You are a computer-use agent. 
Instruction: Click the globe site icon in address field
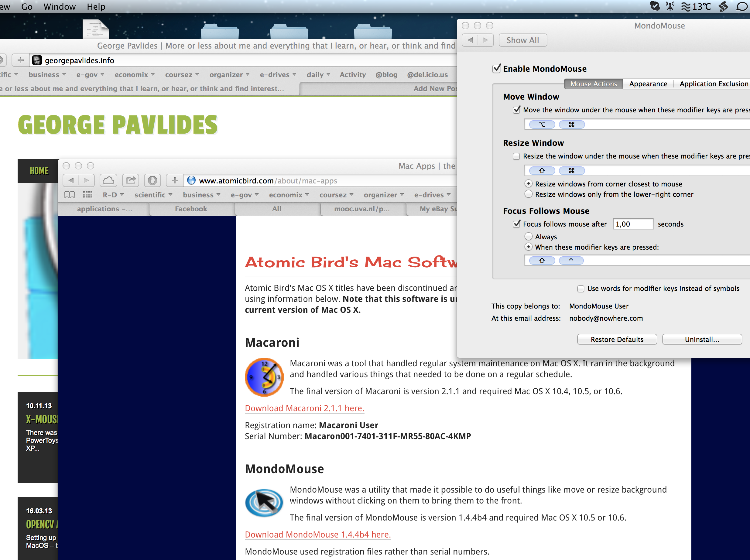pos(192,180)
